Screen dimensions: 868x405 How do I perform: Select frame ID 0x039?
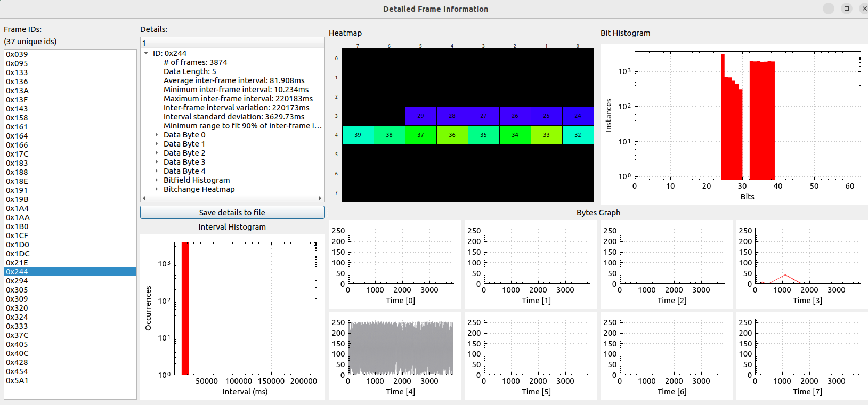click(x=70, y=54)
